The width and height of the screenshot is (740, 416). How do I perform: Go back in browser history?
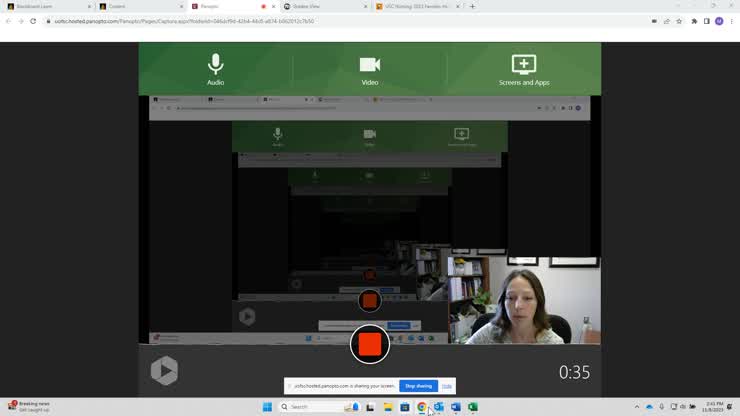(x=8, y=21)
